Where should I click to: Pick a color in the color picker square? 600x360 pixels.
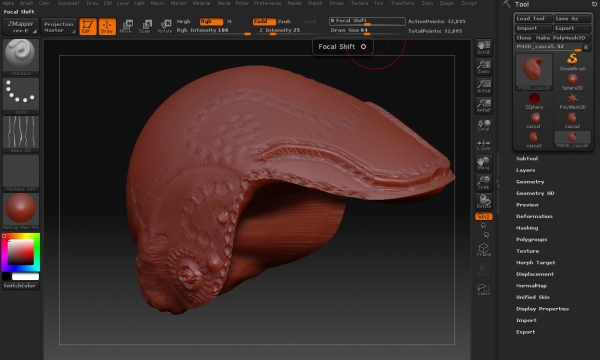(21, 252)
